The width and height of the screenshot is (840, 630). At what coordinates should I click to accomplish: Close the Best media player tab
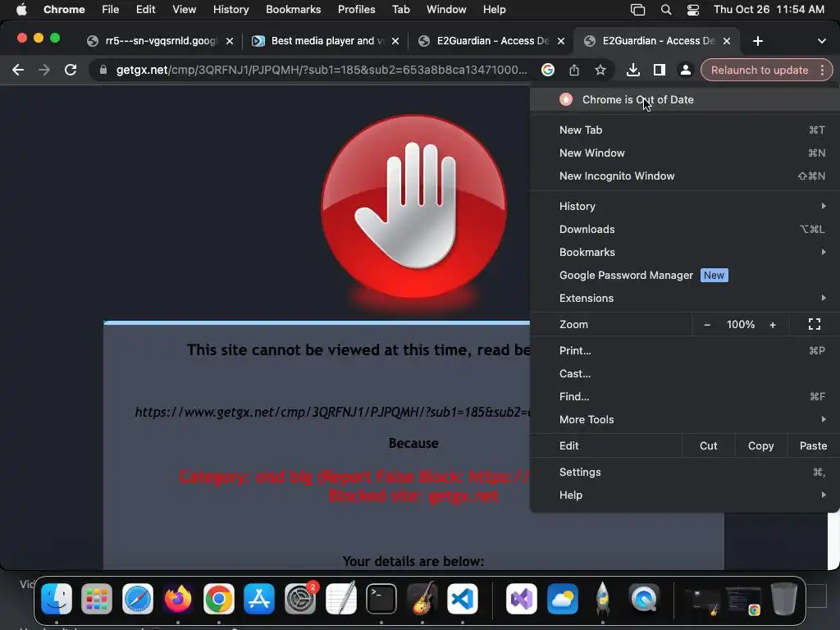point(395,41)
